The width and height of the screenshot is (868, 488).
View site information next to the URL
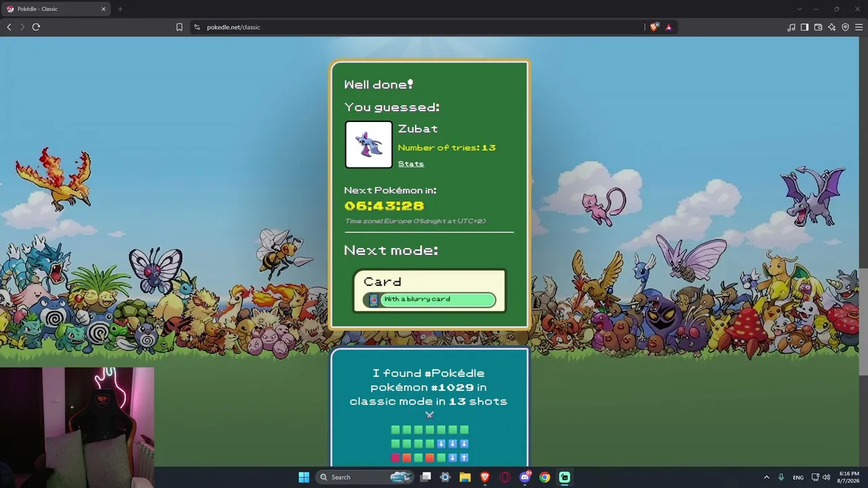[x=197, y=27]
